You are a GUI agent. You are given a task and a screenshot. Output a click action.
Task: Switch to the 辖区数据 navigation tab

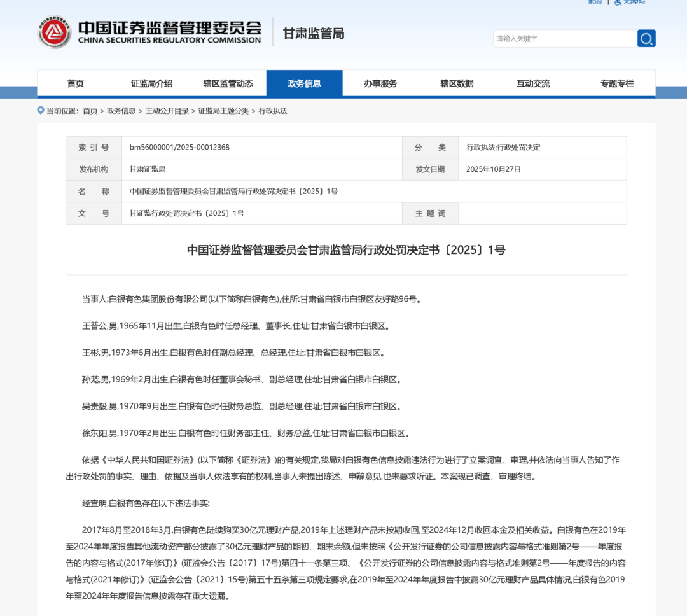pos(457,83)
